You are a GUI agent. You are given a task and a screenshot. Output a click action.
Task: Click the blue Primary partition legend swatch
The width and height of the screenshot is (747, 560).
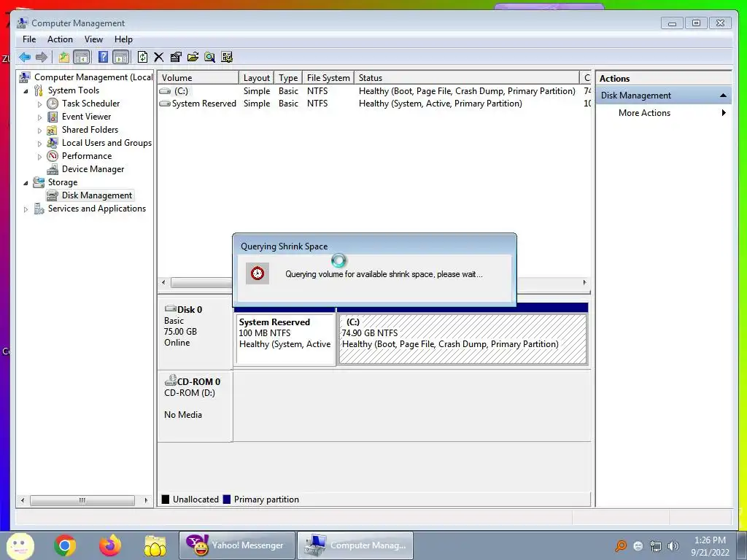(x=227, y=499)
